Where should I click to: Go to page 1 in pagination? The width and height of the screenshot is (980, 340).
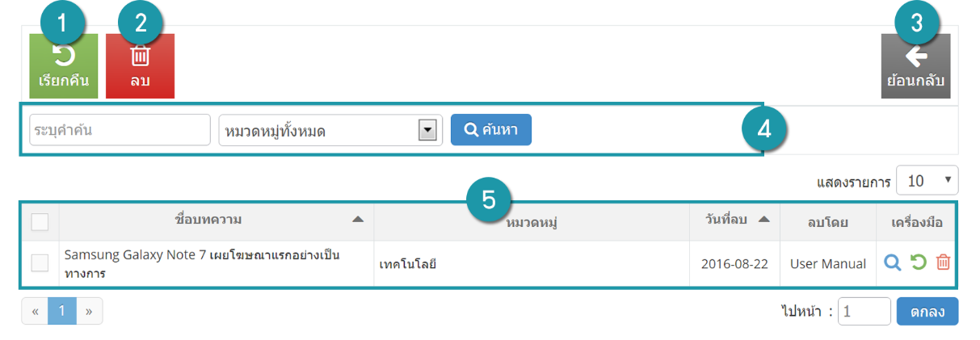click(62, 311)
